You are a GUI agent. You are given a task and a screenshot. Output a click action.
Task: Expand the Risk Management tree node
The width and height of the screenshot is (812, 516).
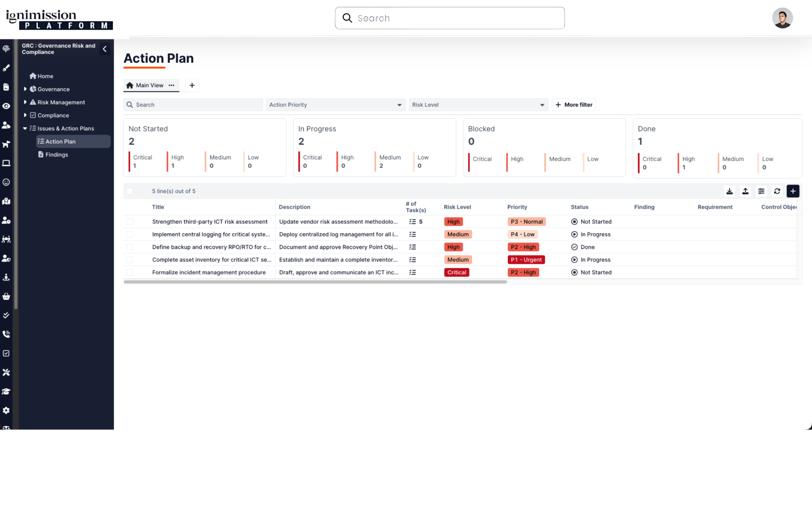[25, 102]
